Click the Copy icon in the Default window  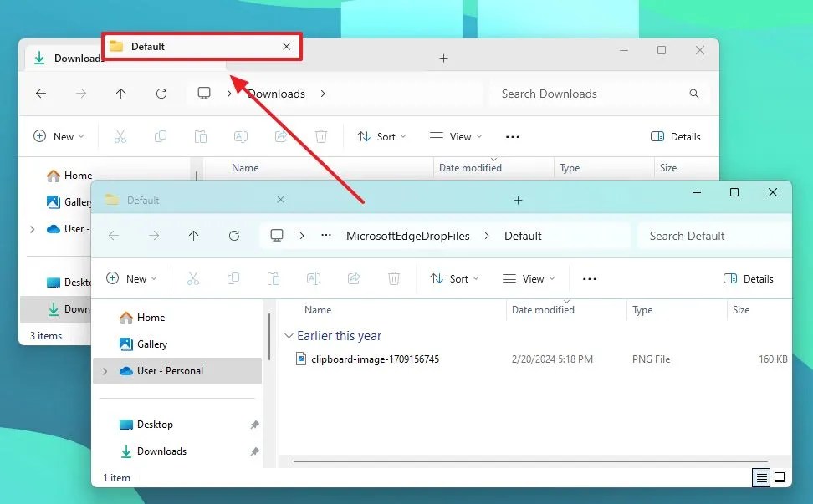click(x=233, y=277)
